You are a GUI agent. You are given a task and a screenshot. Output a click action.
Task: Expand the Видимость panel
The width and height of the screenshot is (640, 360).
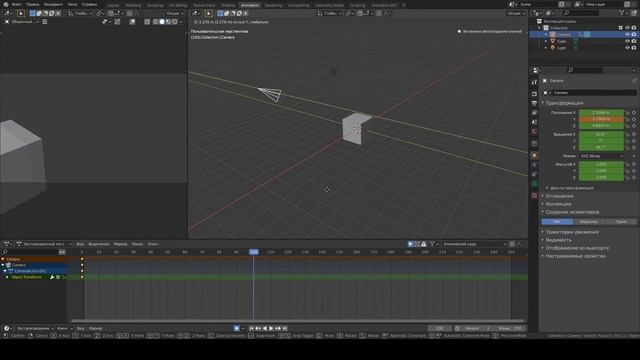coord(557,240)
